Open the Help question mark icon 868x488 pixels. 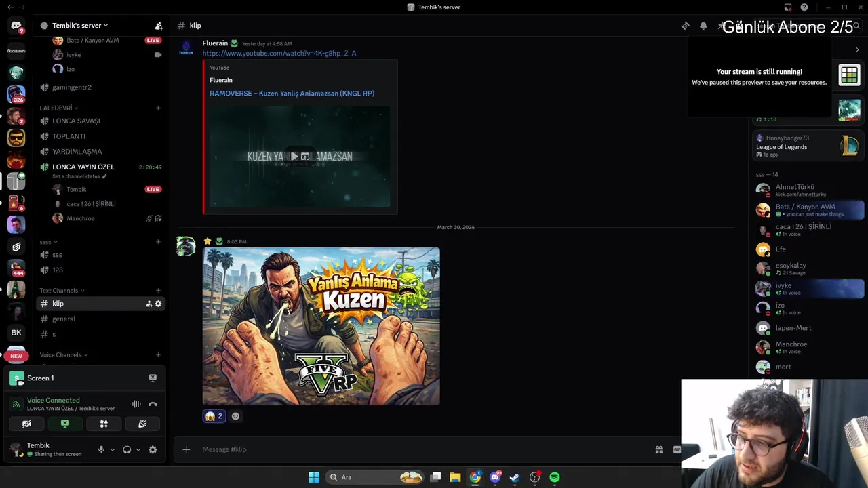(804, 7)
